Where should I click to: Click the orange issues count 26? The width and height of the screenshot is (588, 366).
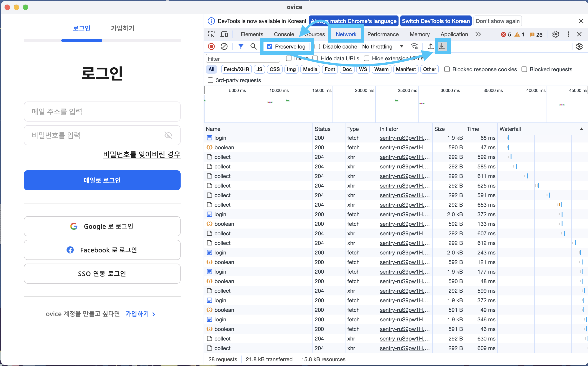[x=536, y=35]
